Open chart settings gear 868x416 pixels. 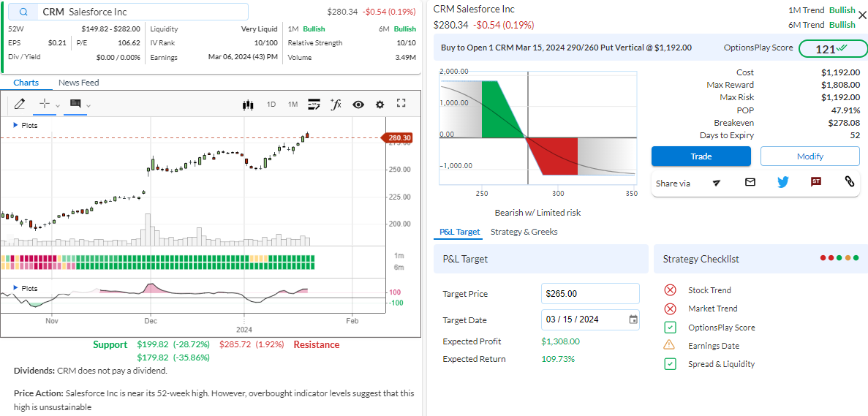[380, 104]
